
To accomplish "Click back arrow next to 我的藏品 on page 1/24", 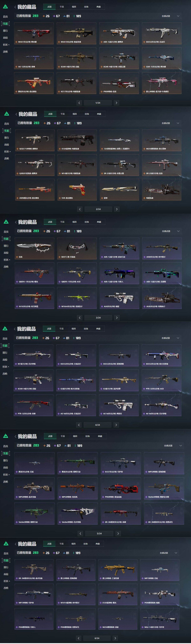I will tap(15, 7).
